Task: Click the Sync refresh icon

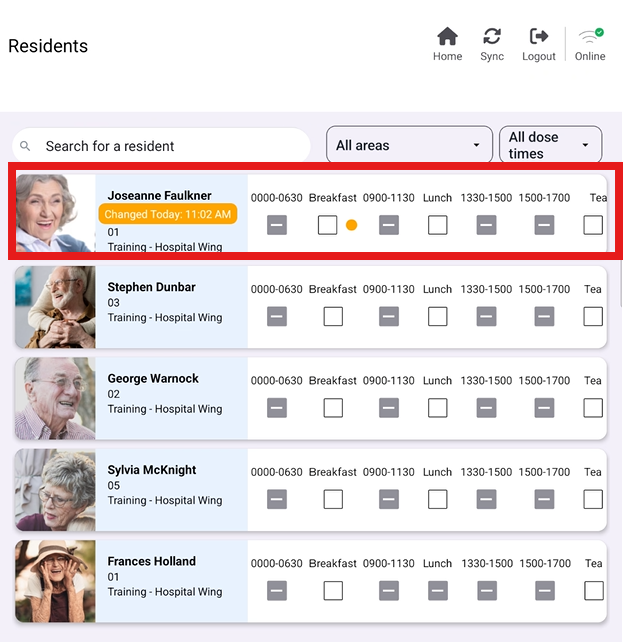Action: pyautogui.click(x=492, y=37)
